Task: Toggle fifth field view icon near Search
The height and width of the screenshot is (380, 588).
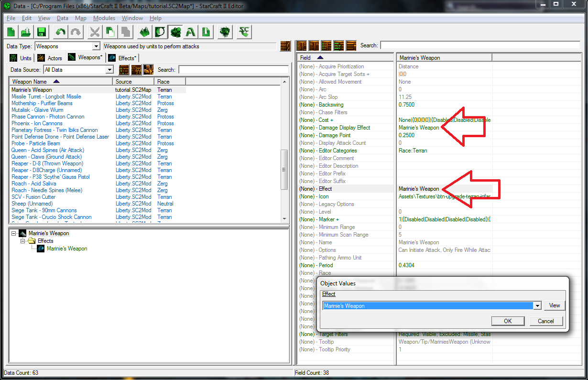Action: (x=351, y=45)
